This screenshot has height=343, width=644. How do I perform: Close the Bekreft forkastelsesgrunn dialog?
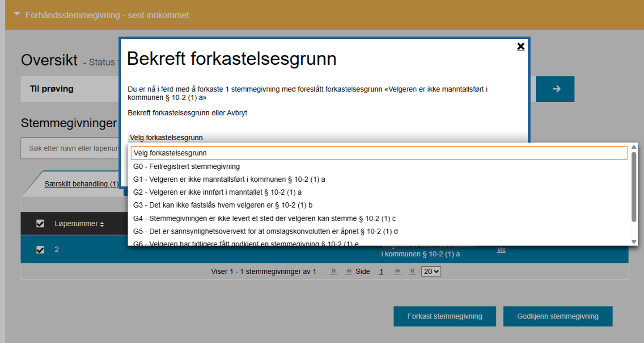click(521, 46)
